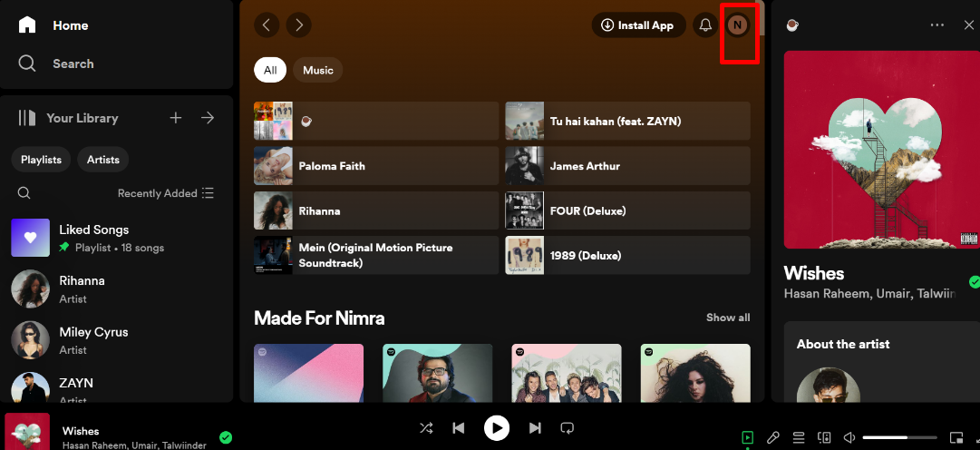980x450 pixels.
Task: Open the pink-blue gradient mix in Made For Nimra
Action: tap(309, 373)
